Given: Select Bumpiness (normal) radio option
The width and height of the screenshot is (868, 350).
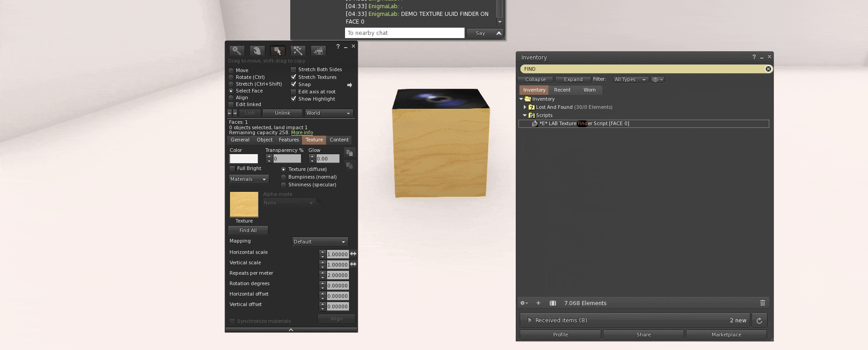Looking at the screenshot, I should coord(283,177).
